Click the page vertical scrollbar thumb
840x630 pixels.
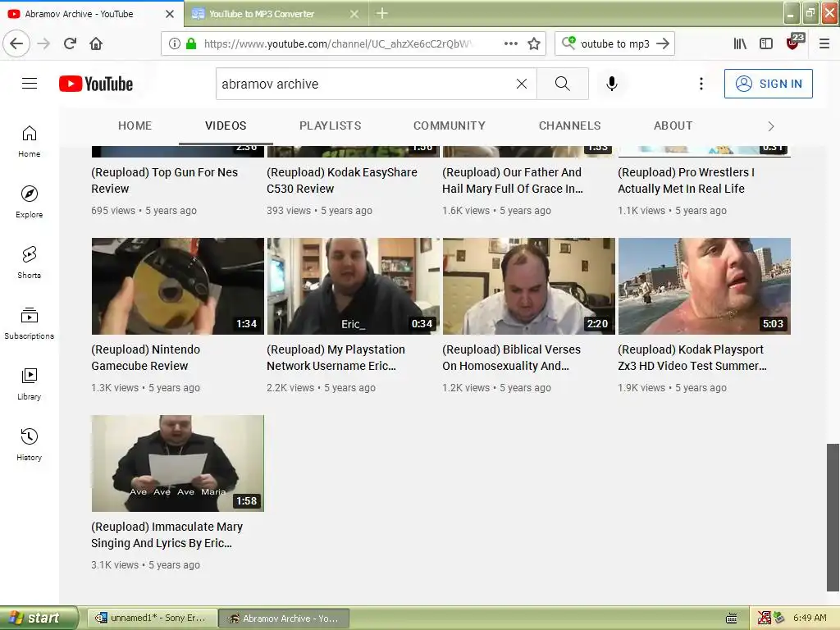[x=833, y=517]
